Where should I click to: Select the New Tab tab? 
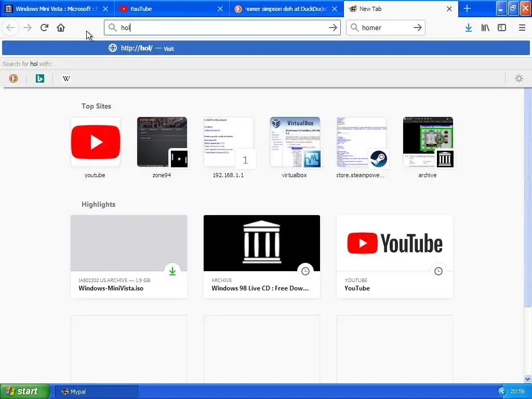click(401, 9)
